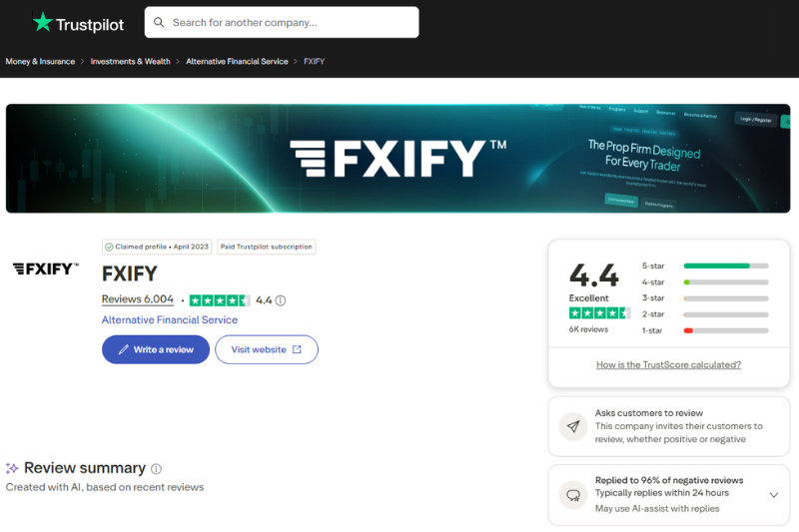Open Investments & Wealth breadcrumb

[x=131, y=61]
